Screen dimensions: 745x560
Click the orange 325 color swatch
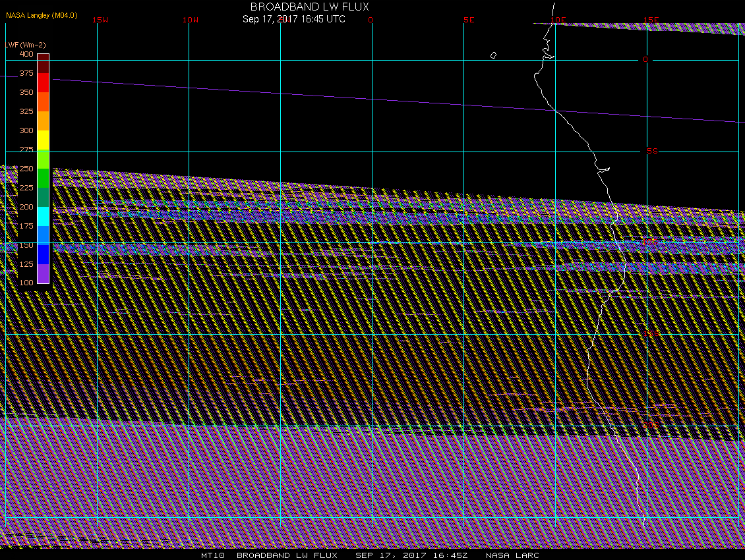44,121
